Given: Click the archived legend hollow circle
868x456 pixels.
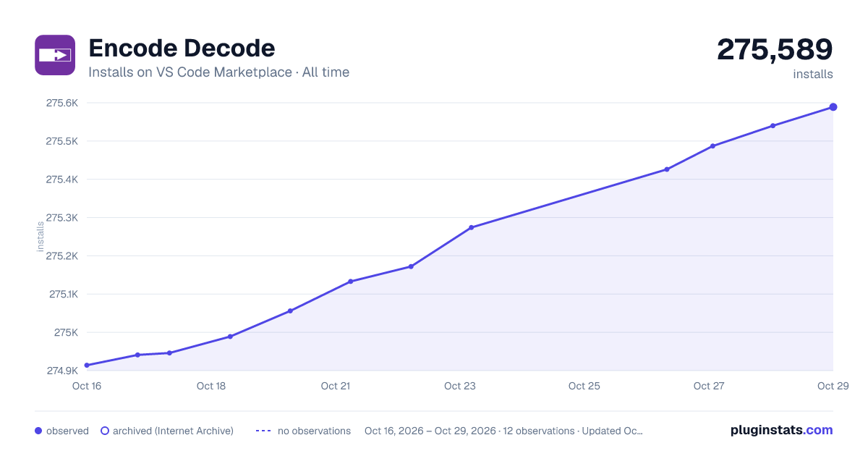Looking at the screenshot, I should [x=105, y=431].
